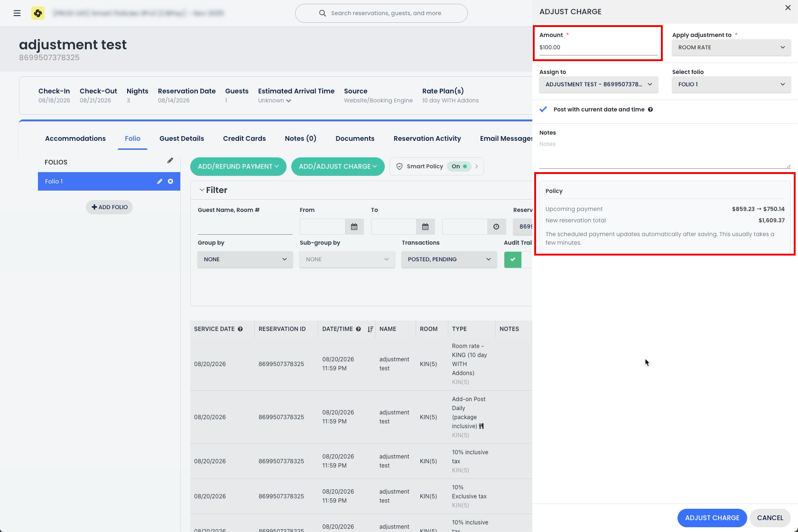
Task: Click help icon beside post with current date
Action: coord(650,110)
